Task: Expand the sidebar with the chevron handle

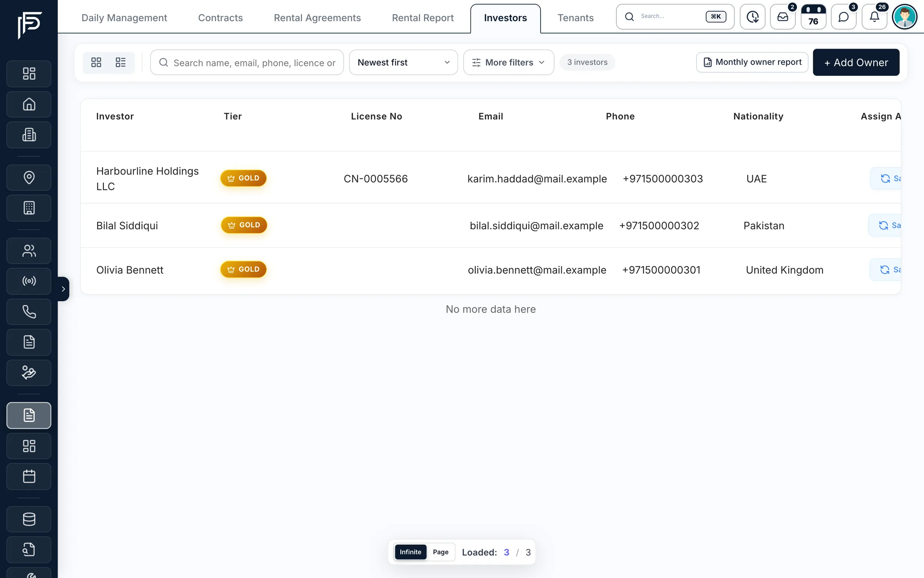Action: [64, 289]
